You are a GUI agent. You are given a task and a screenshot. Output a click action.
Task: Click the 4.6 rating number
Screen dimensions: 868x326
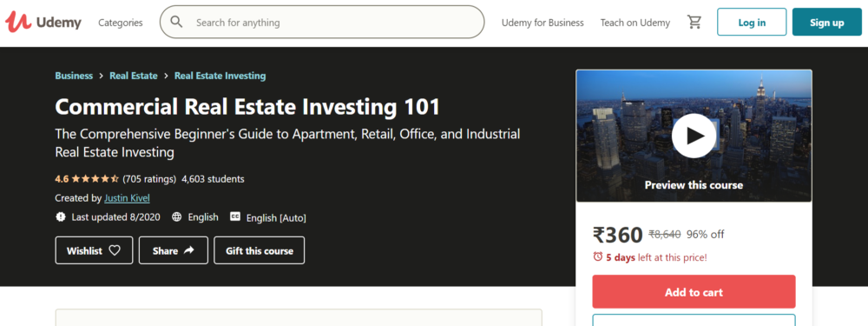coord(62,179)
